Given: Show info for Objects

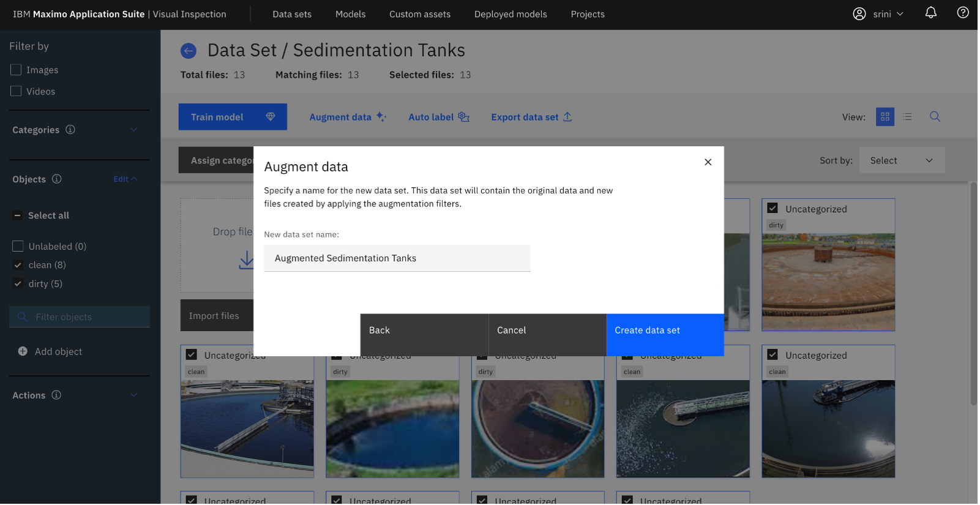Looking at the screenshot, I should point(57,179).
